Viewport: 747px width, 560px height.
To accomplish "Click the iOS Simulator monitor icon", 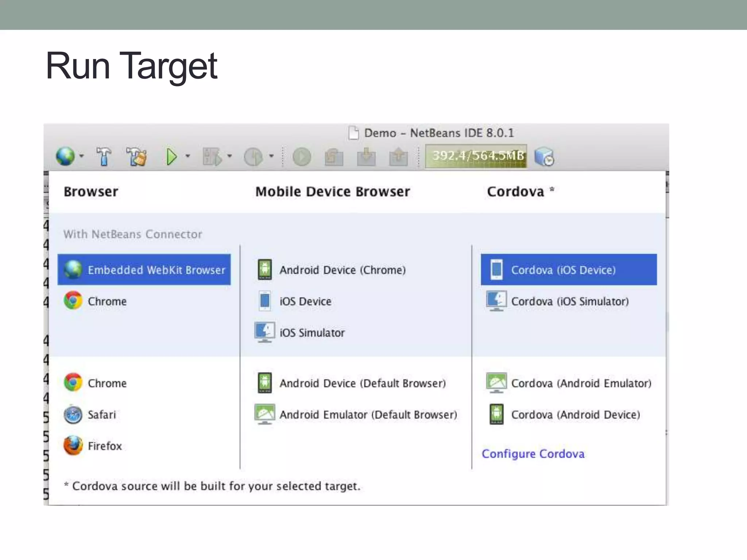I will [x=265, y=332].
